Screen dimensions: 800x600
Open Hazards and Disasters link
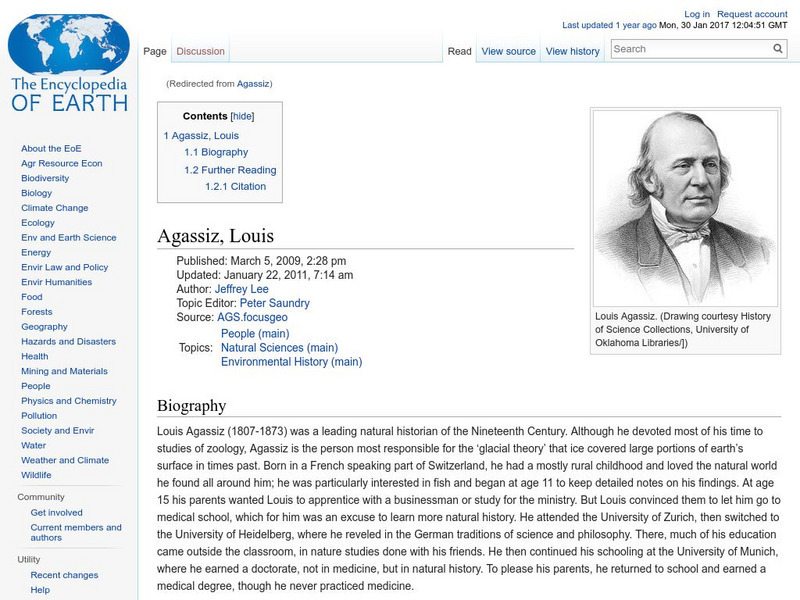point(68,341)
